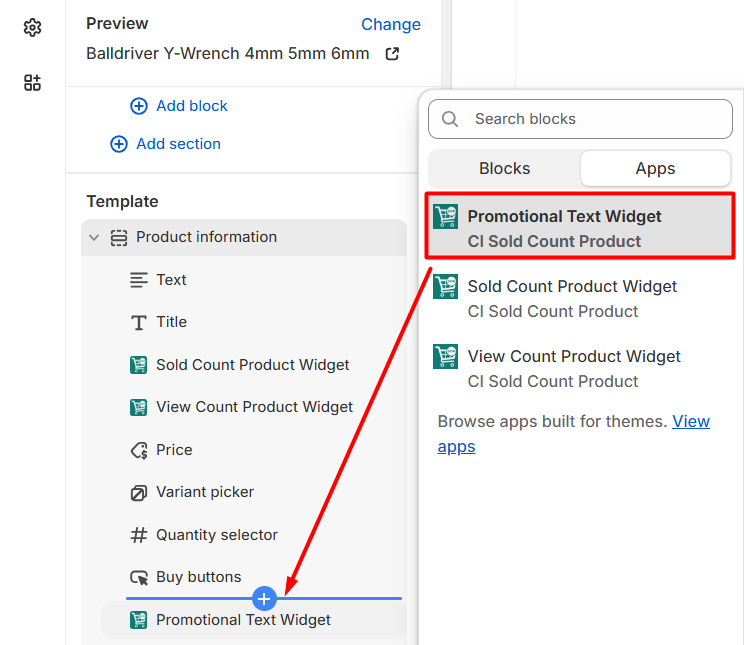Open theme settings gear icon
This screenshot has height=645, width=744.
point(32,27)
